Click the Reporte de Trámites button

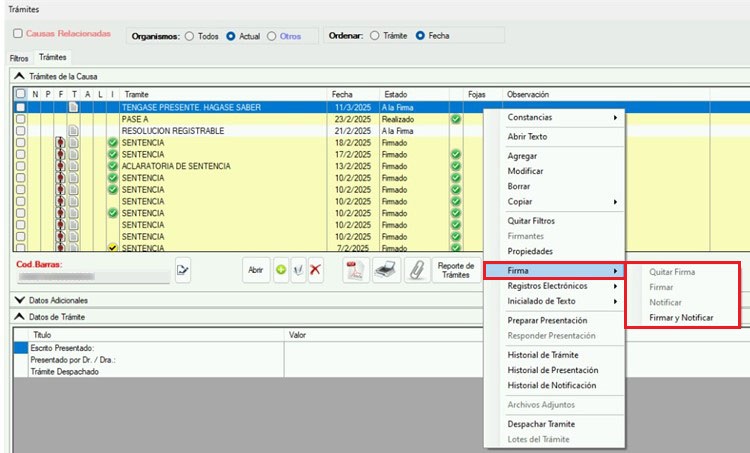click(x=454, y=270)
